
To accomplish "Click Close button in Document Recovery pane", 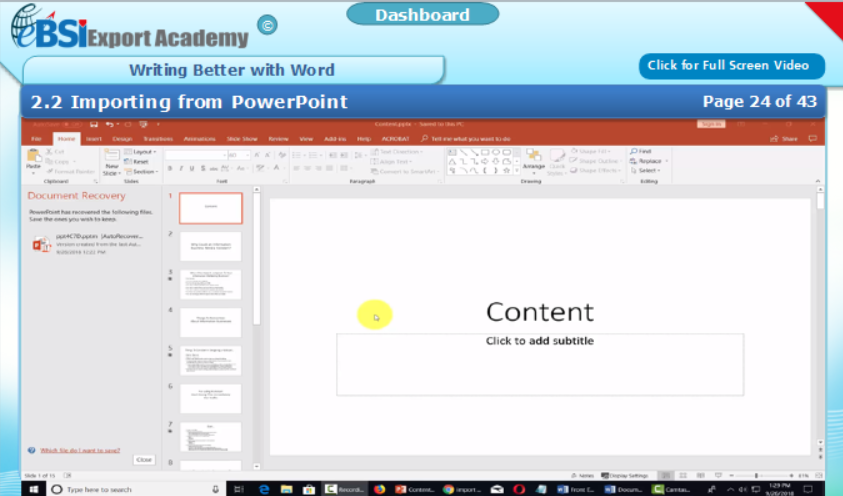I will point(144,459).
